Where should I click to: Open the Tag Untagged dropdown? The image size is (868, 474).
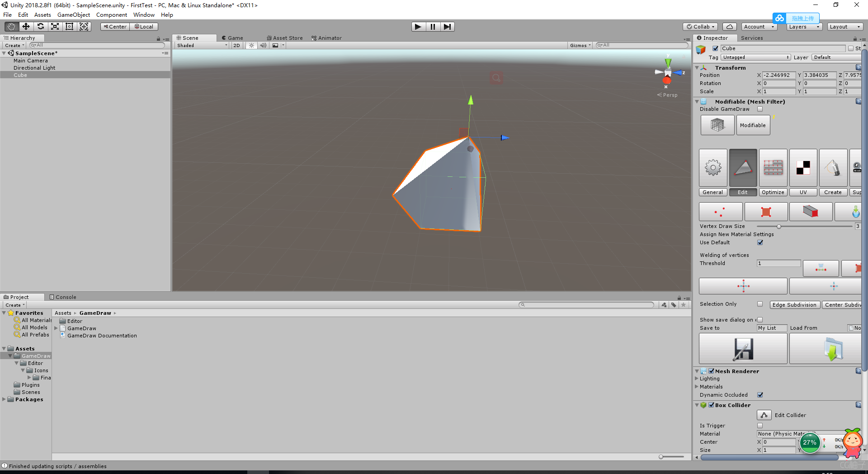click(756, 57)
